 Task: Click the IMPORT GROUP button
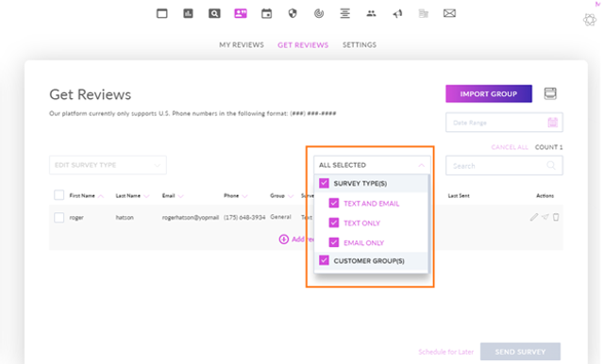[489, 94]
